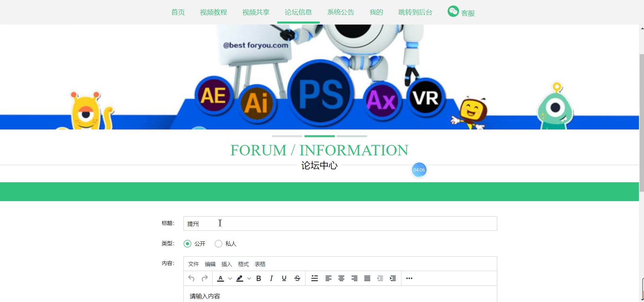
Task: Open the line height control
Action: click(315, 278)
